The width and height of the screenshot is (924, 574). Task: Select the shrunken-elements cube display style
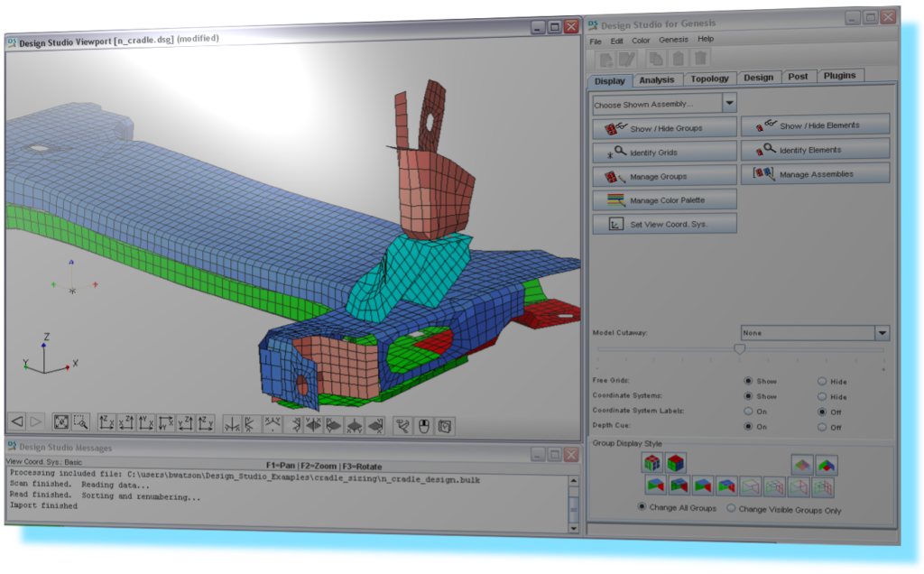[651, 463]
